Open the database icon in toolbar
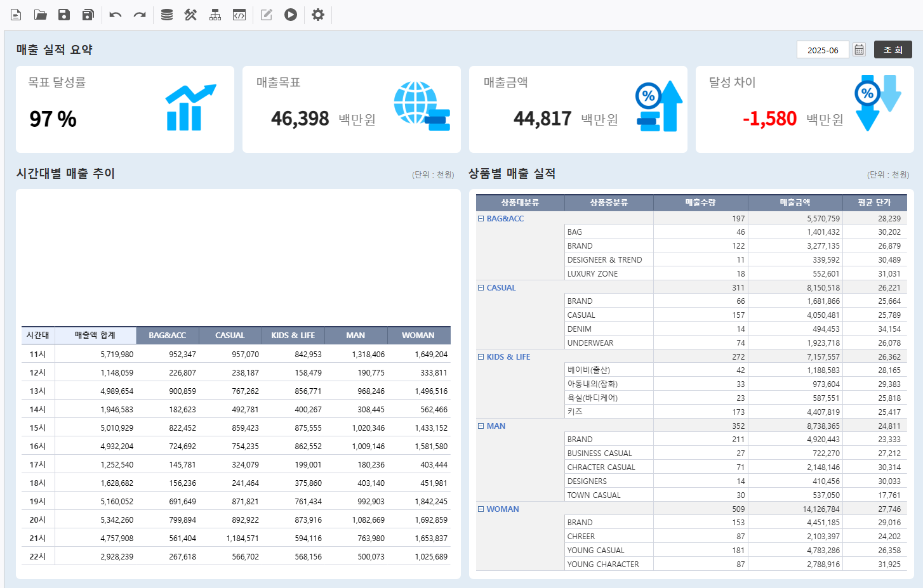The height and width of the screenshot is (588, 923). 167,15
